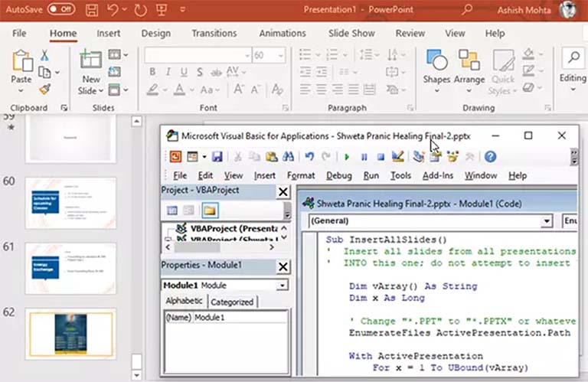Open the Transitions ribbon tab
Screen dimensions: 588x382
coord(214,34)
